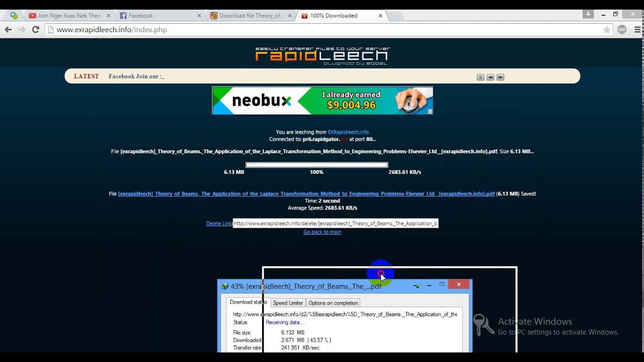This screenshot has width=644, height=362.
Task: Click the Chrome user profile icon
Action: [x=588, y=14]
